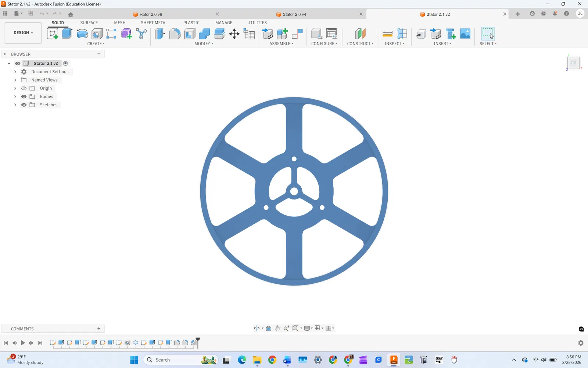Click the Insert Canvas image icon
This screenshot has height=368, width=588.
pos(465,34)
